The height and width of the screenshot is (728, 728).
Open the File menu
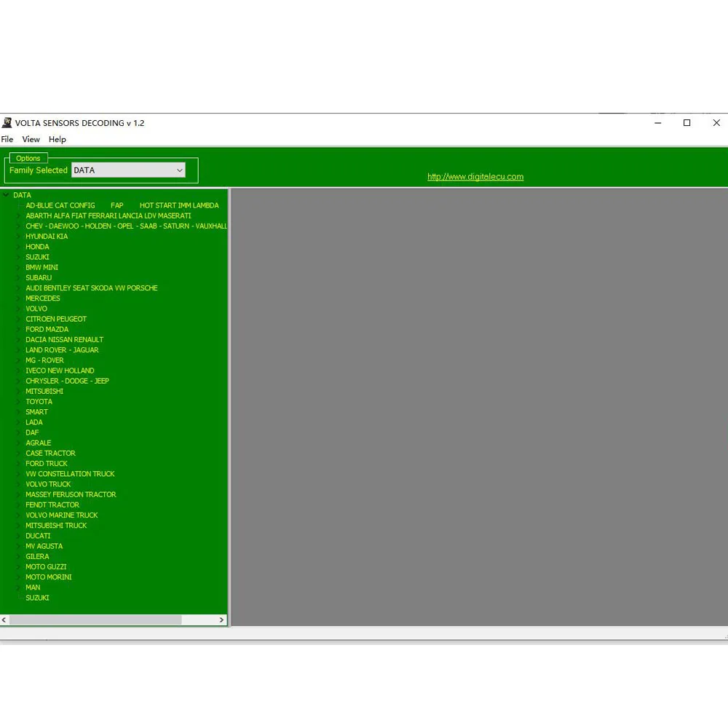7,139
